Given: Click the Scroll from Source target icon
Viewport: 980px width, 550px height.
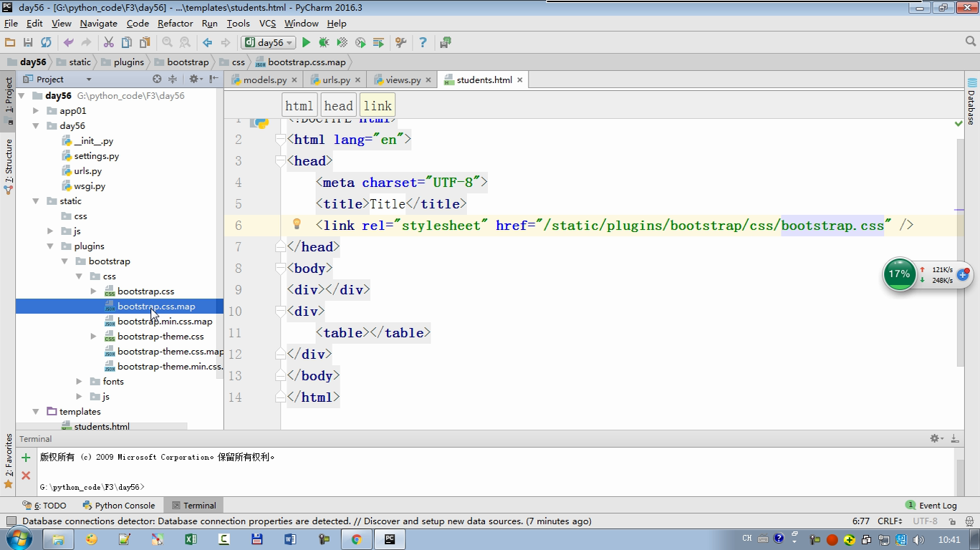Looking at the screenshot, I should point(157,79).
